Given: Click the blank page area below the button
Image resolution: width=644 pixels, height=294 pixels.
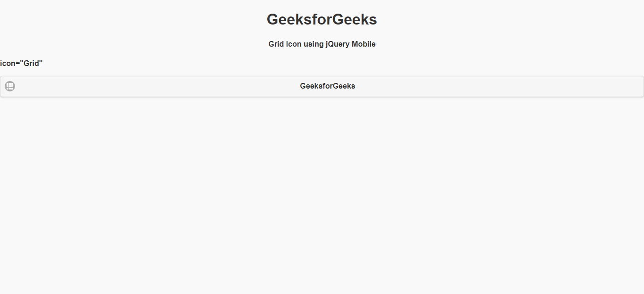Looking at the screenshot, I should click(x=322, y=195).
